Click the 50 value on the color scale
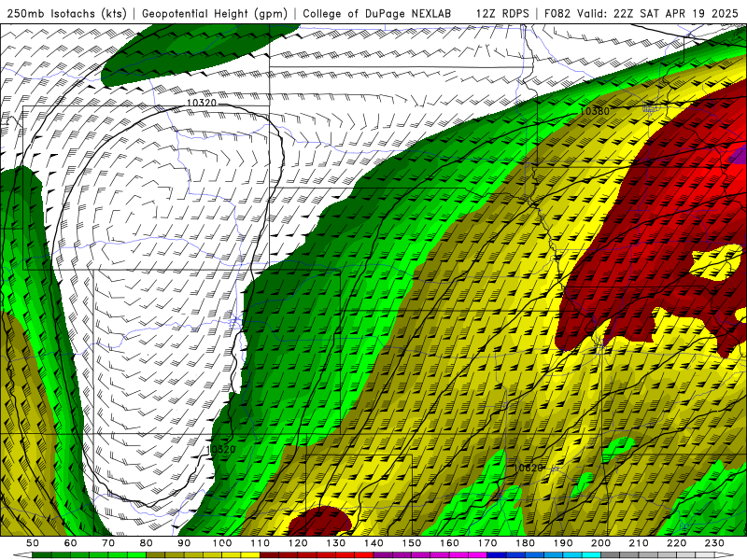747x560 pixels. 33,543
